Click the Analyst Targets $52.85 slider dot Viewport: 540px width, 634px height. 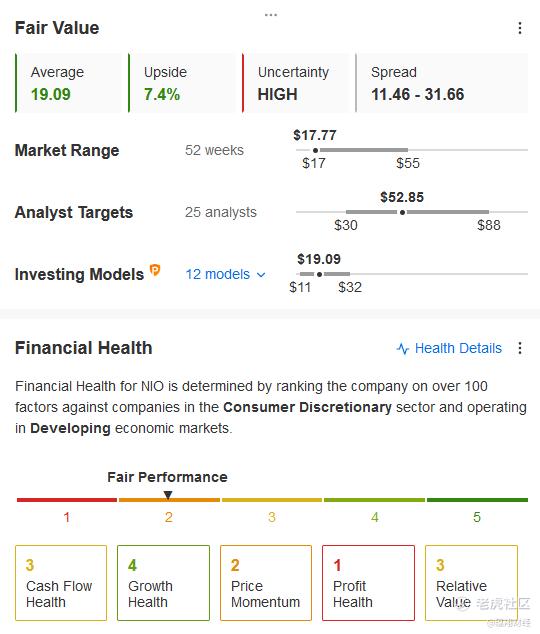tap(402, 212)
